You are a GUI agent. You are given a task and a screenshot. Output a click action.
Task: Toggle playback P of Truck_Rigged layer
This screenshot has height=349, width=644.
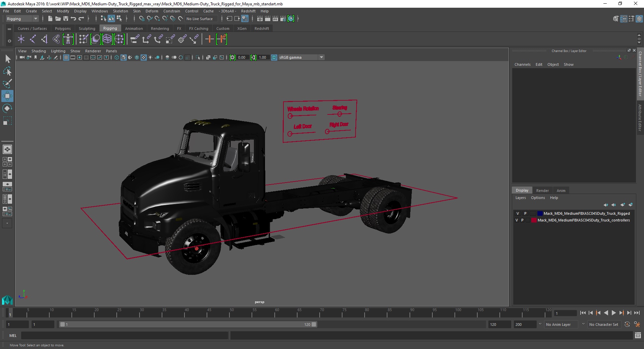click(525, 213)
